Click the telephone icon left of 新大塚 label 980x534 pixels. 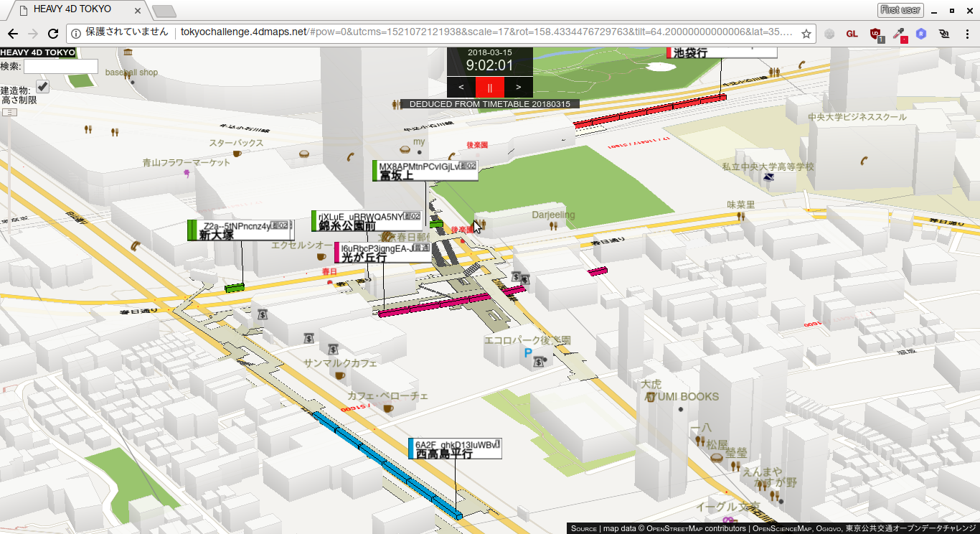click(135, 245)
